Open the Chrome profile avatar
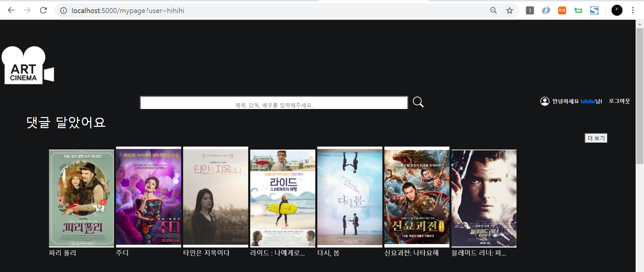The image size is (644, 272). point(617,10)
